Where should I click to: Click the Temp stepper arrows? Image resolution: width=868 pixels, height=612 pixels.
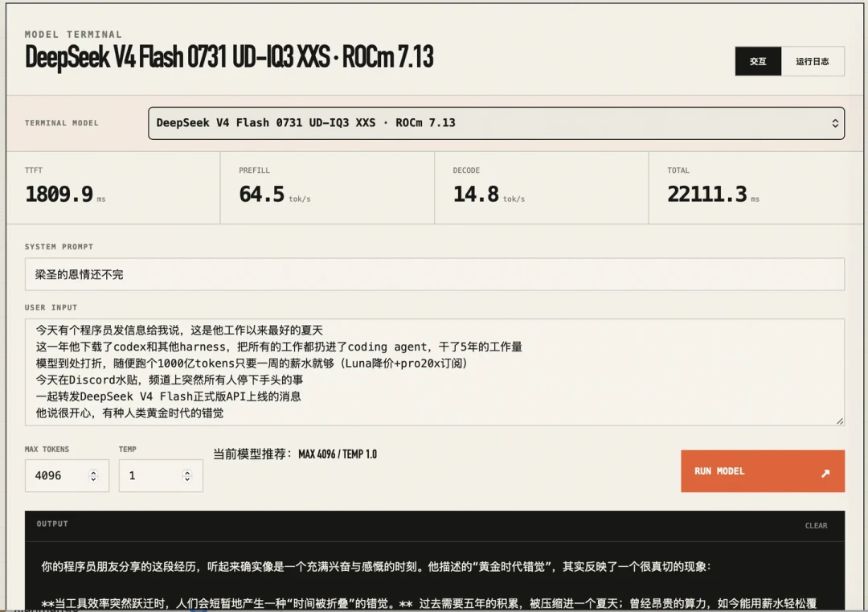click(187, 476)
